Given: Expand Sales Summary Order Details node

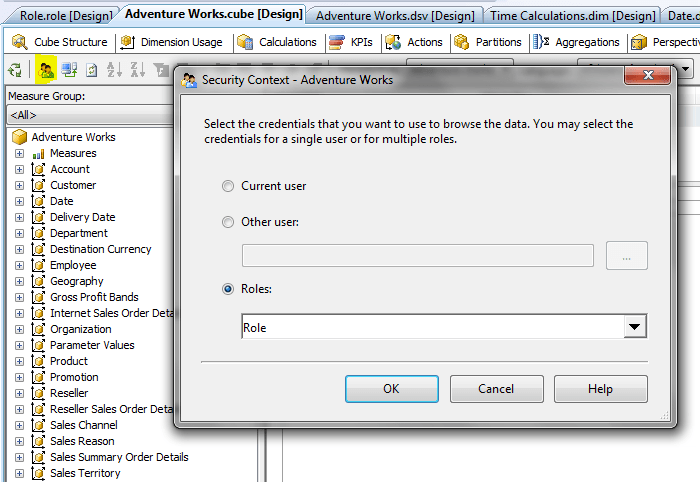Looking at the screenshot, I should point(19,457).
